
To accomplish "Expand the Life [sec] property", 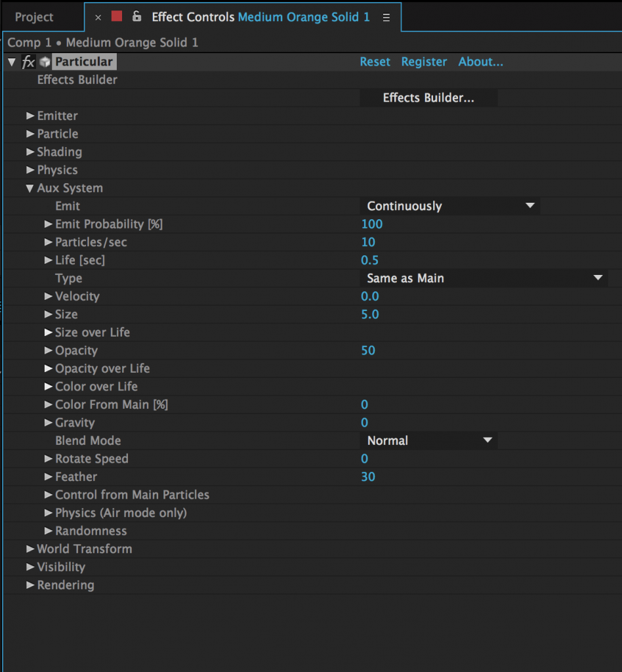I will (48, 260).
